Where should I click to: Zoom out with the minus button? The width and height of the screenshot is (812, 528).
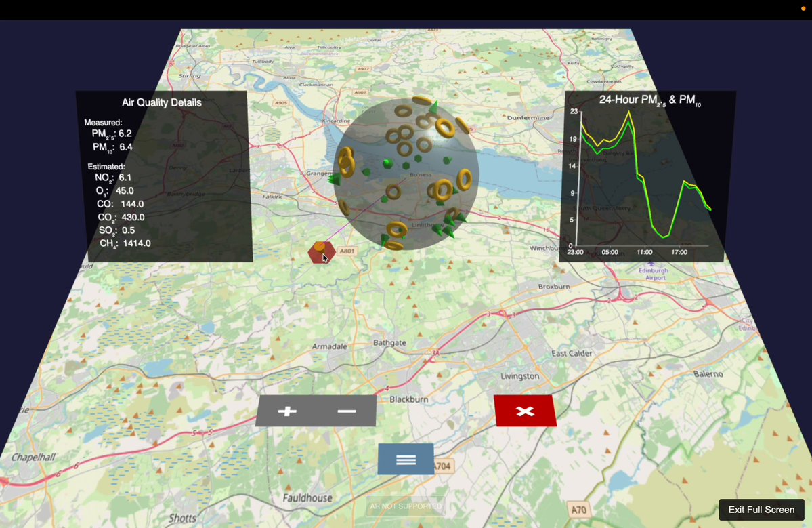point(347,411)
